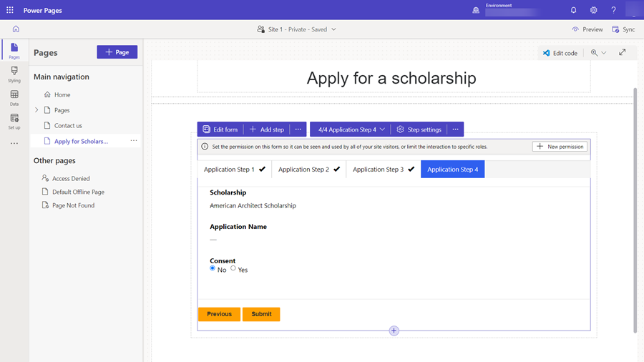Open the Styling workspace in the sidebar
The image size is (644, 362).
coord(14,74)
